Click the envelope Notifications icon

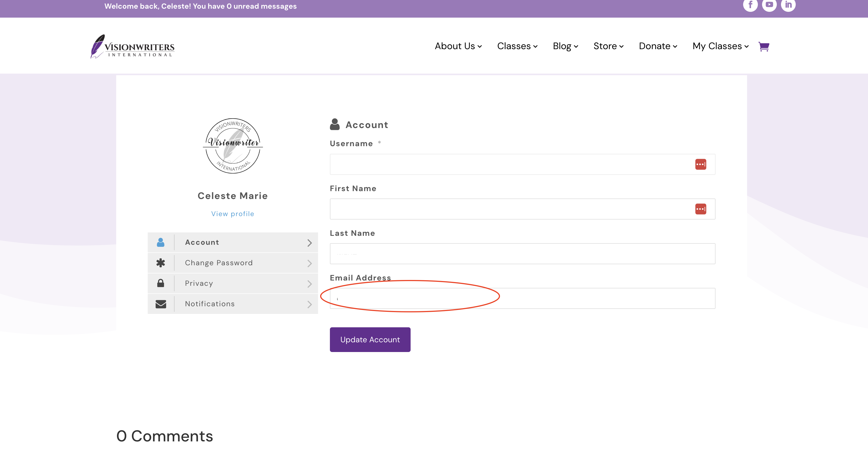click(x=161, y=304)
